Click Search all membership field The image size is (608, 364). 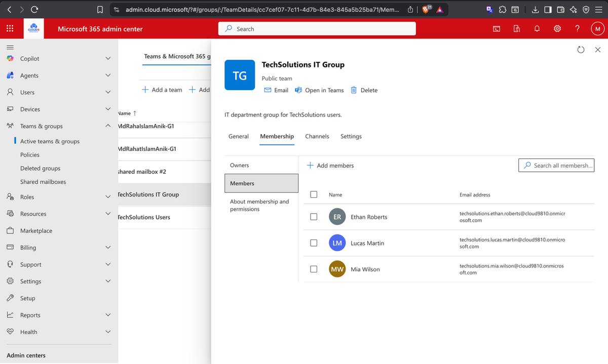(x=556, y=165)
